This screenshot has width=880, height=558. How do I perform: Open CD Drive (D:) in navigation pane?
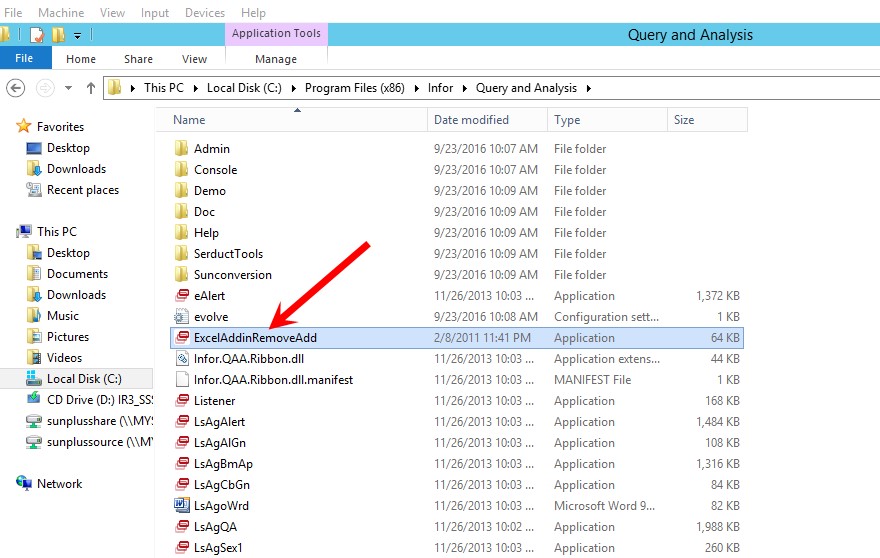(x=99, y=400)
